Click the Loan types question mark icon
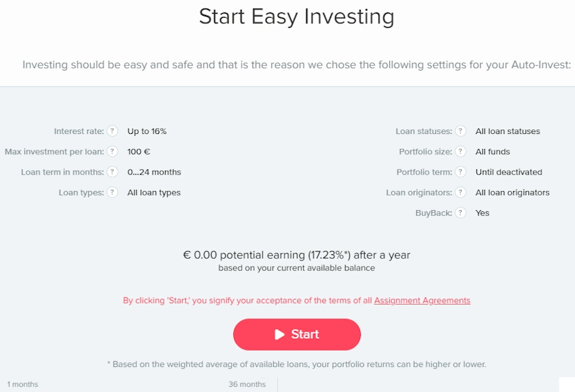The height and width of the screenshot is (392, 575). click(113, 192)
